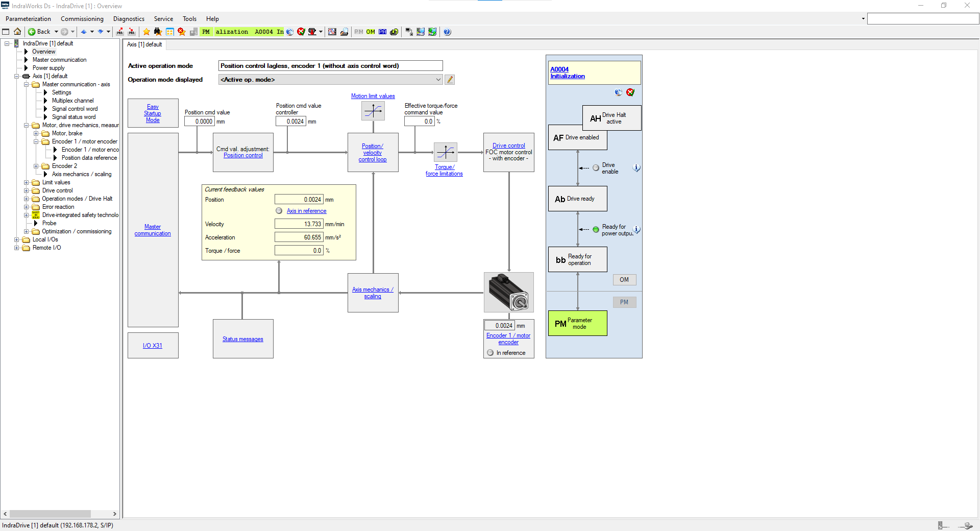Screen dimensions: 980x531
Task: Open the Tools menu
Action: (x=189, y=19)
